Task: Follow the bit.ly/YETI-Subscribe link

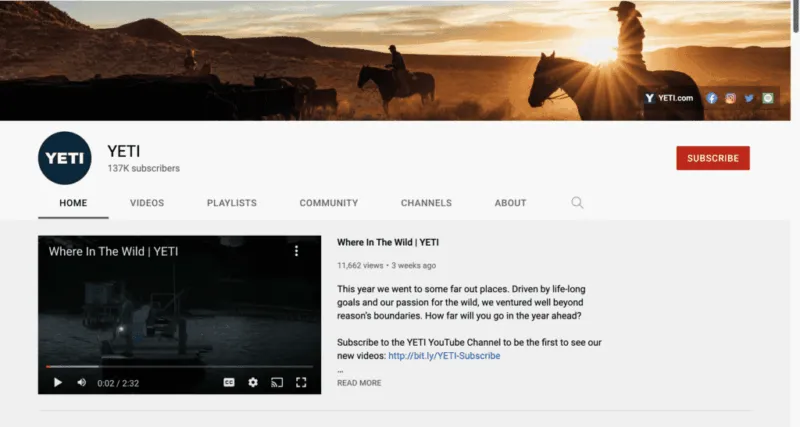Action: point(444,356)
